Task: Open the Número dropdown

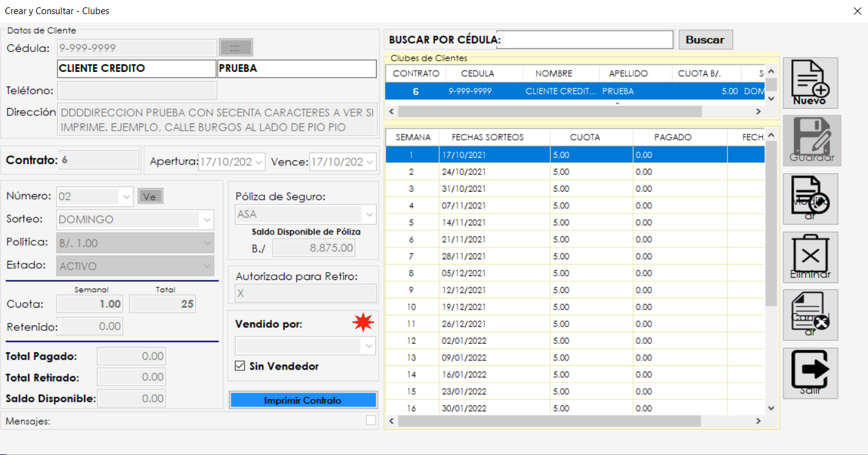Action: click(x=126, y=196)
